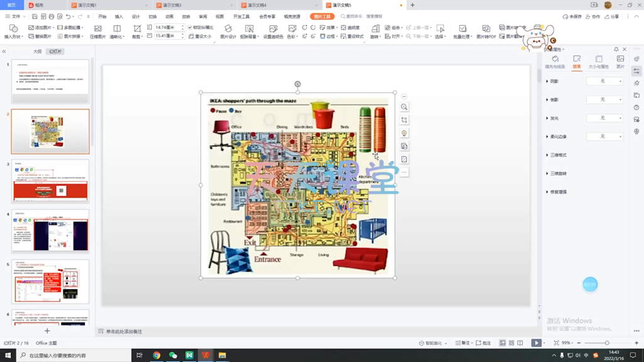644x362 pixels.
Task: Open the 柔化边缘 soft edges dropdown
Action: point(604,136)
